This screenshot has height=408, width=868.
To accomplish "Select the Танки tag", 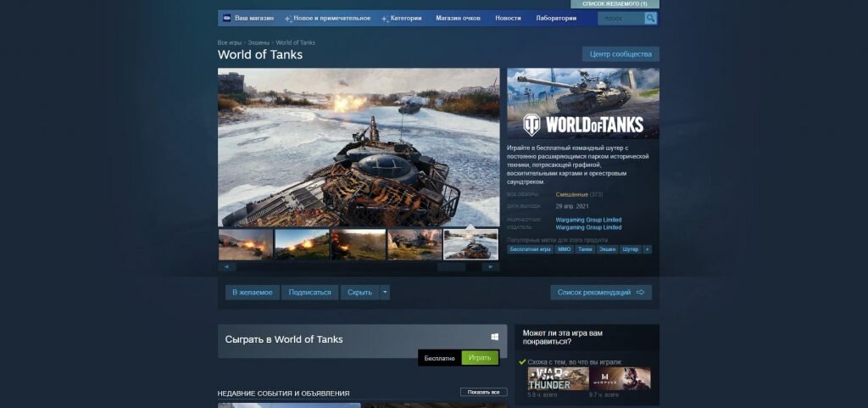I will [585, 249].
